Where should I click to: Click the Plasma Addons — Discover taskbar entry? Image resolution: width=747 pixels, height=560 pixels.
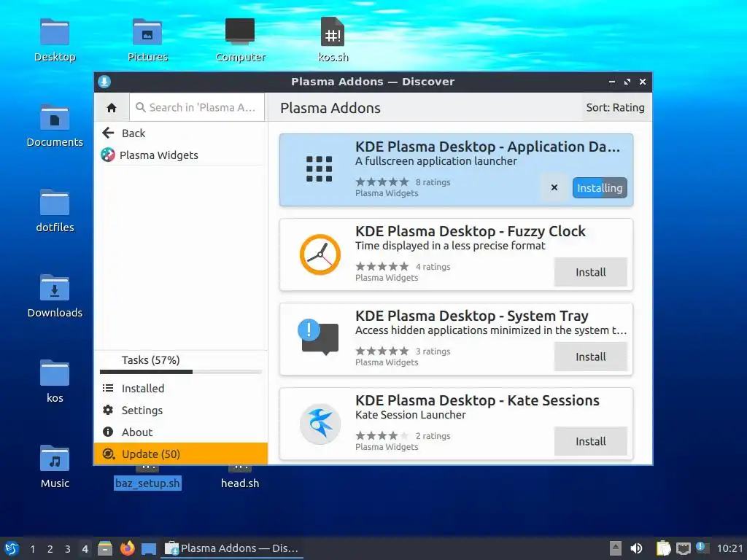coord(232,548)
